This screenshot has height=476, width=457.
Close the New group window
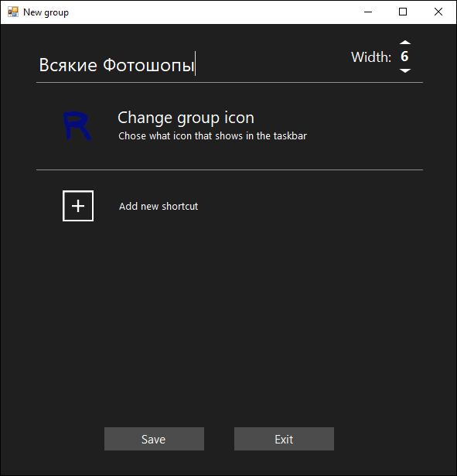[x=438, y=12]
